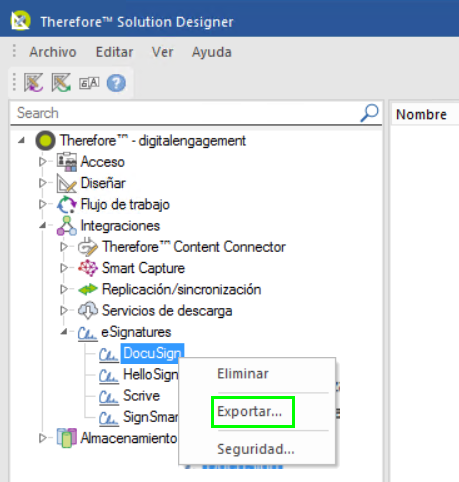Open the Archivo menu
Image resolution: width=459 pixels, height=482 pixels.
coord(53,52)
